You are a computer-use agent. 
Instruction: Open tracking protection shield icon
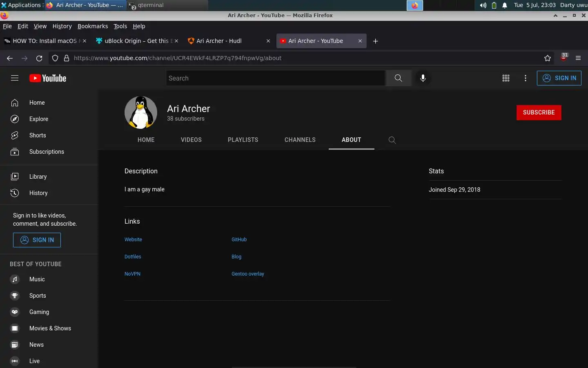click(55, 58)
